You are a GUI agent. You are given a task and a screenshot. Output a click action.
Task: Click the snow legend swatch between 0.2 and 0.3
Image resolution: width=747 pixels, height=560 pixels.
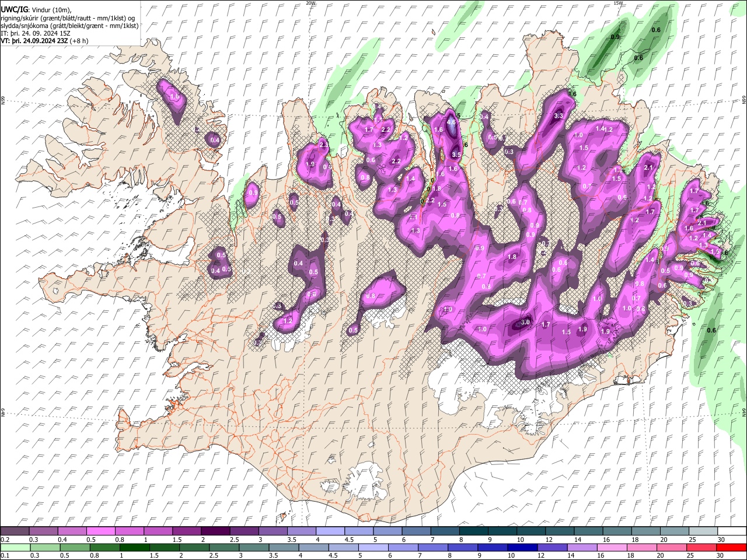(x=15, y=531)
